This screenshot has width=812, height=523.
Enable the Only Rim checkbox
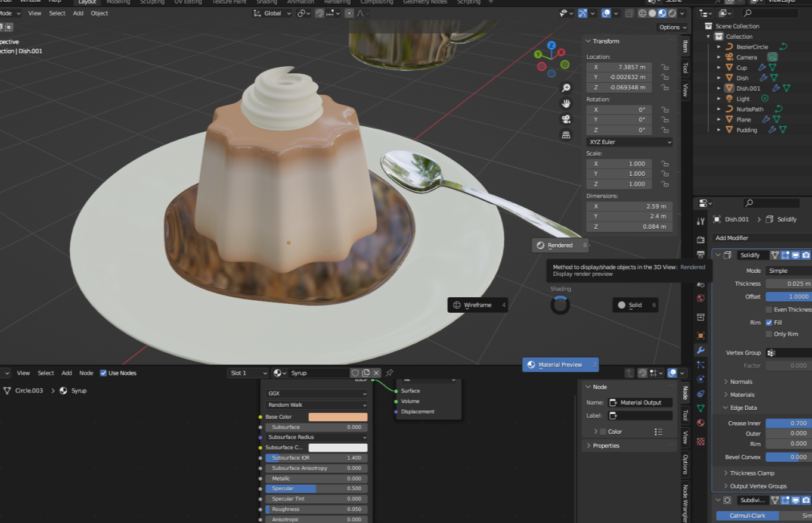tap(769, 334)
